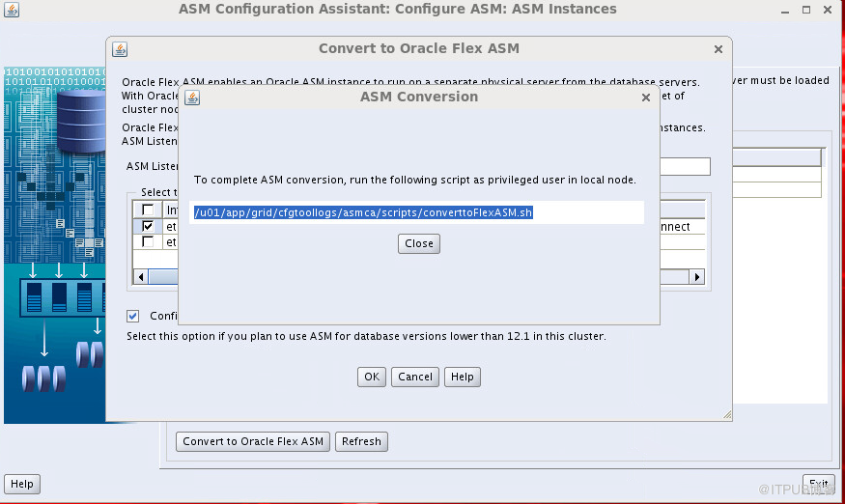Click OK in Convert to Oracle Flex ASM dialog

[371, 377]
